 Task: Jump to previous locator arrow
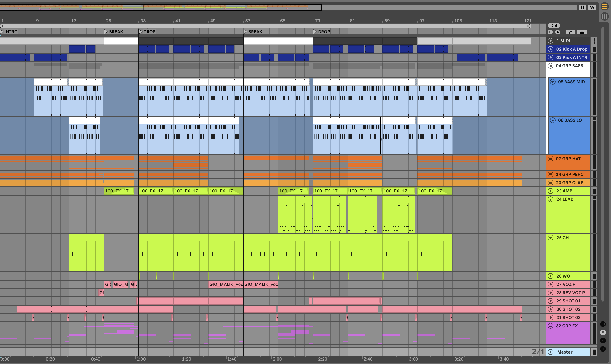click(x=550, y=32)
